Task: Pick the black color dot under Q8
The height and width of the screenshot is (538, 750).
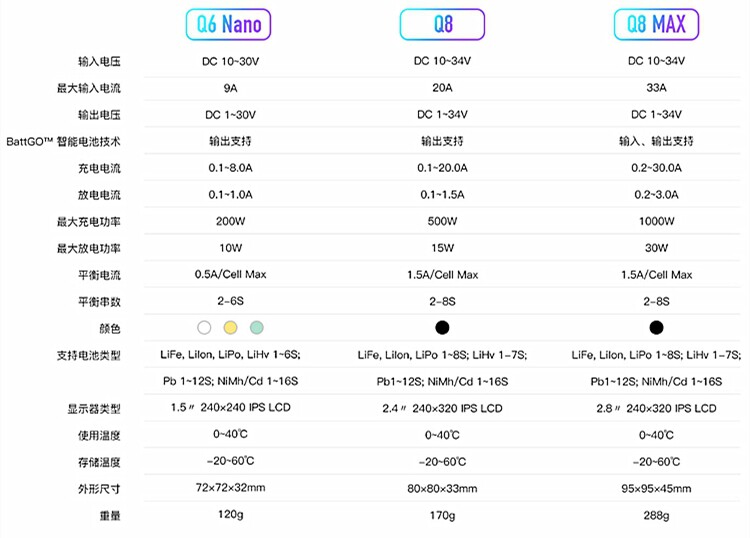Action: [x=442, y=328]
